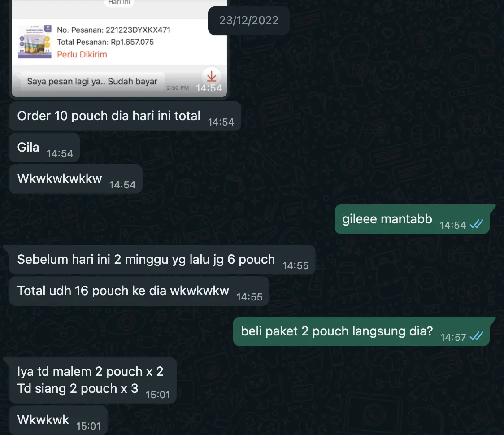Select the 'beli paket 2 pouch langsung dia?' message

(x=361, y=331)
